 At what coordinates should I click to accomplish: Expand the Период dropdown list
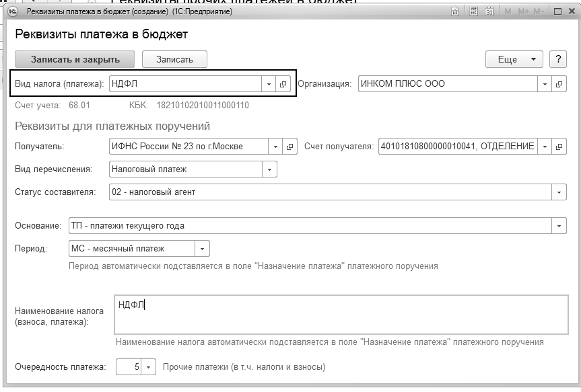(x=202, y=249)
